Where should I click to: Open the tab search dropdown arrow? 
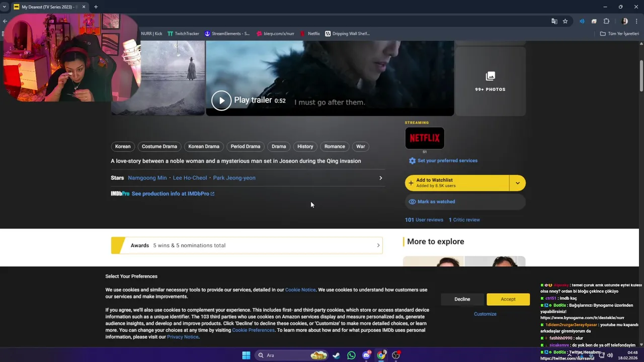coord(4,7)
